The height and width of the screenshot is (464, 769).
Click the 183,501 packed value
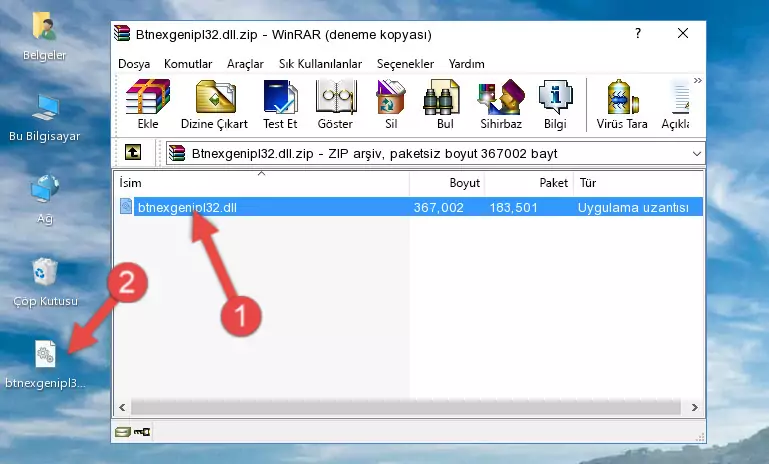tap(513, 207)
